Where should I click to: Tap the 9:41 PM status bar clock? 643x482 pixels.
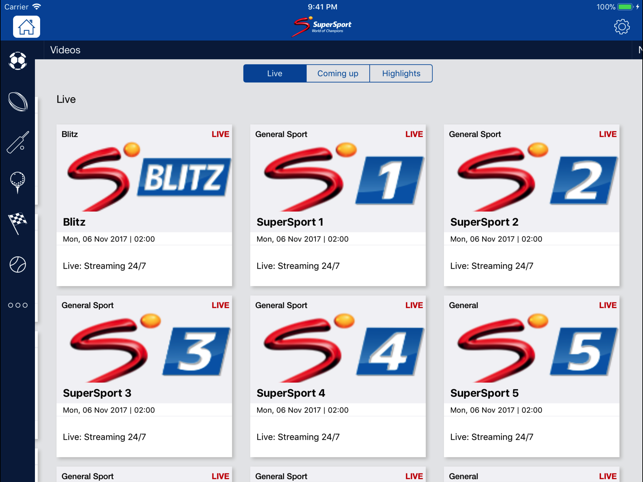(322, 7)
